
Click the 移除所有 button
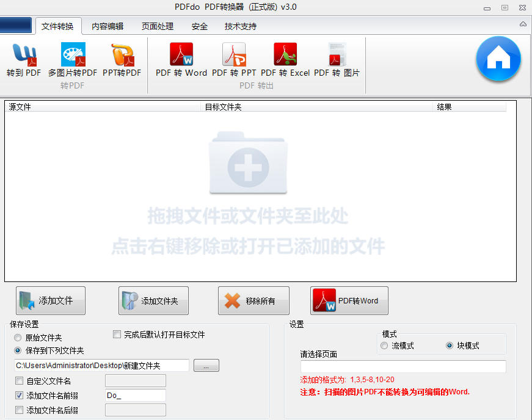(254, 301)
